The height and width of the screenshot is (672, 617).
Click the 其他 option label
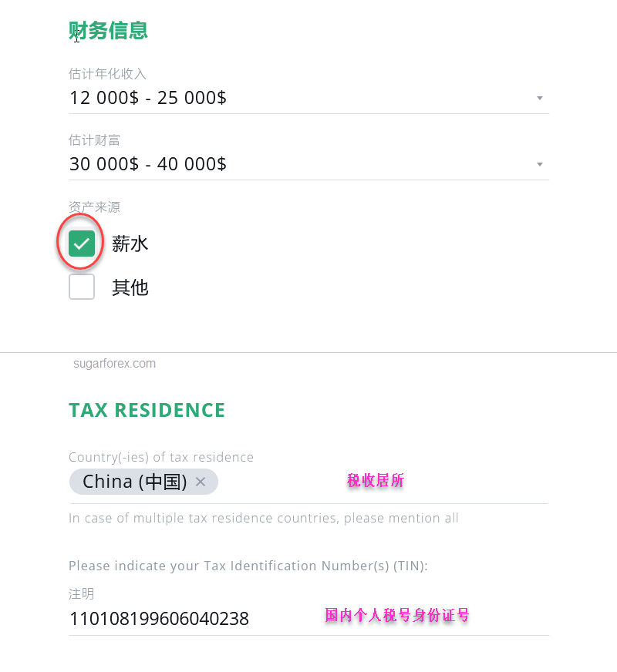click(x=130, y=287)
